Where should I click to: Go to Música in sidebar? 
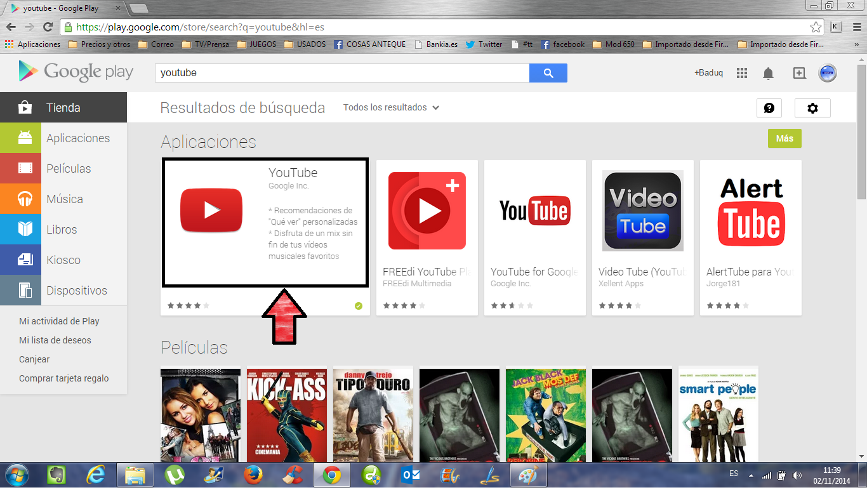[x=63, y=199]
